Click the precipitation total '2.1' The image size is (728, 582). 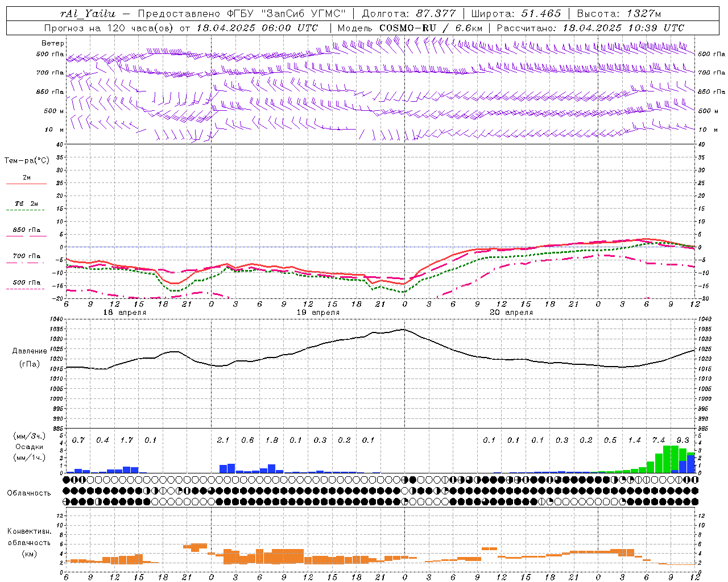223,440
